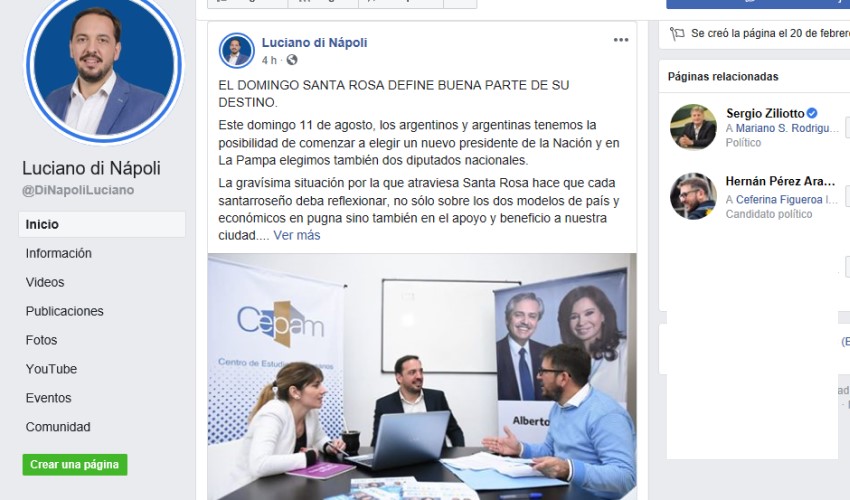Viewport: 850px width, 500px height.
Task: Open the post options three-dot menu
Action: tap(621, 40)
